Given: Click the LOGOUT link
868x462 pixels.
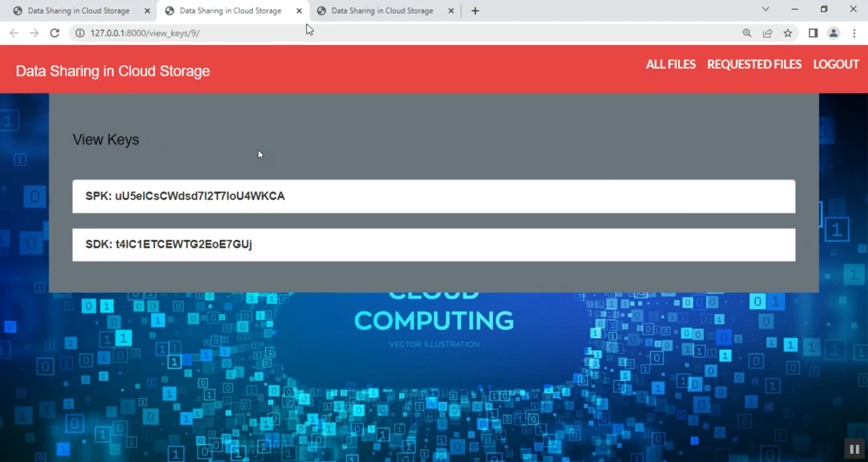Looking at the screenshot, I should 836,64.
